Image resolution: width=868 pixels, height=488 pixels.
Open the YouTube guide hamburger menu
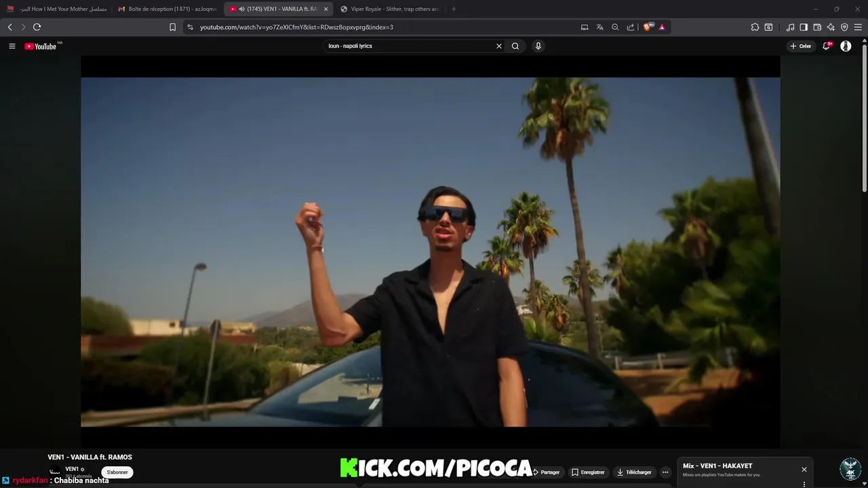(x=12, y=46)
